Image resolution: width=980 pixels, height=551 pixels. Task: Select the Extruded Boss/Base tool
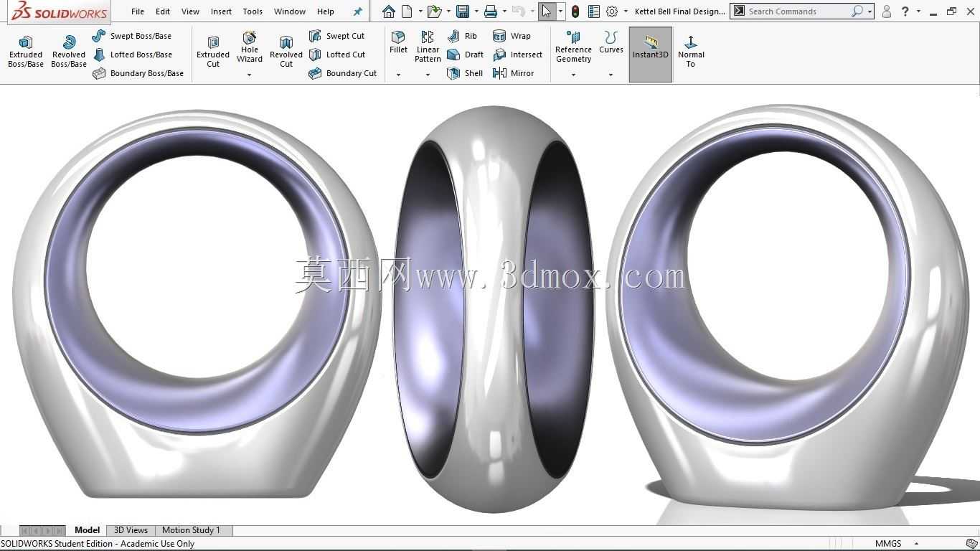coord(26,52)
